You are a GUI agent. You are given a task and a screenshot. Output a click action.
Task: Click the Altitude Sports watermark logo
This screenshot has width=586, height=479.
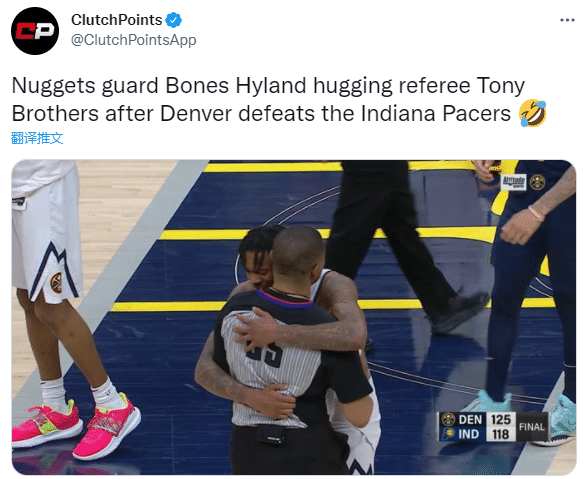tap(513, 182)
